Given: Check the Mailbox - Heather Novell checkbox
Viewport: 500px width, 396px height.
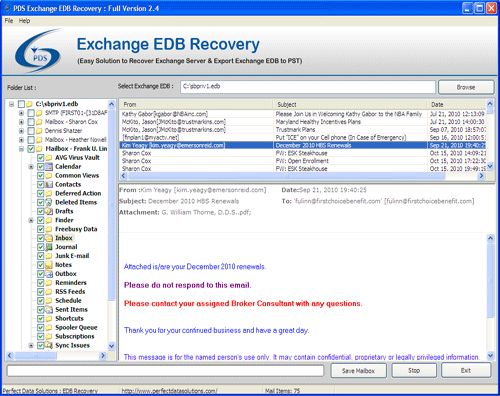Looking at the screenshot, I should point(31,140).
